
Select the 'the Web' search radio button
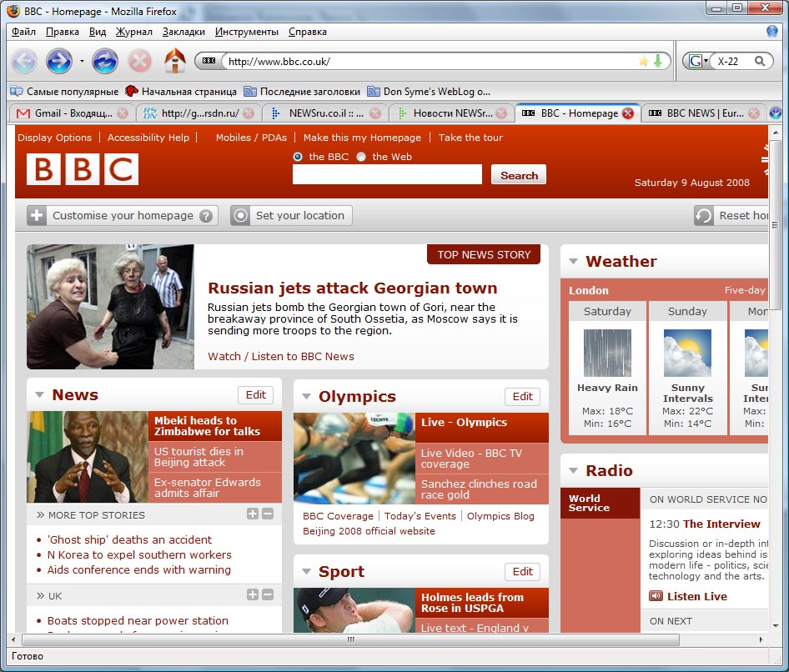(x=361, y=157)
